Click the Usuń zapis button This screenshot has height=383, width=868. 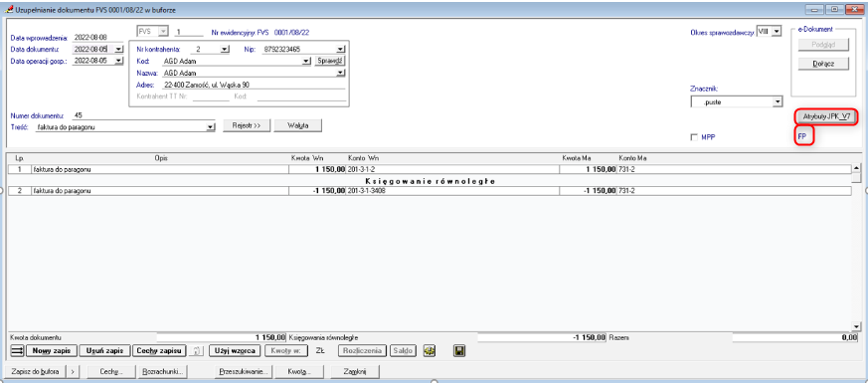click(x=105, y=351)
